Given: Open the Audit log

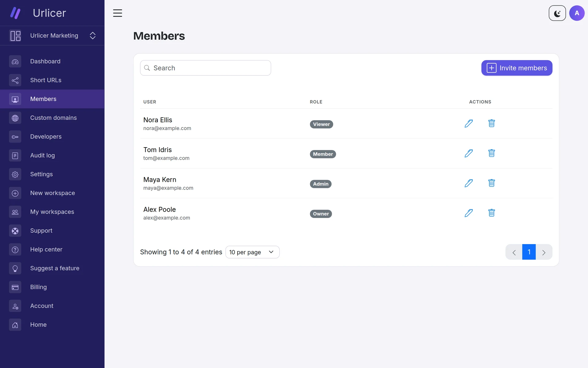Looking at the screenshot, I should [x=52, y=155].
